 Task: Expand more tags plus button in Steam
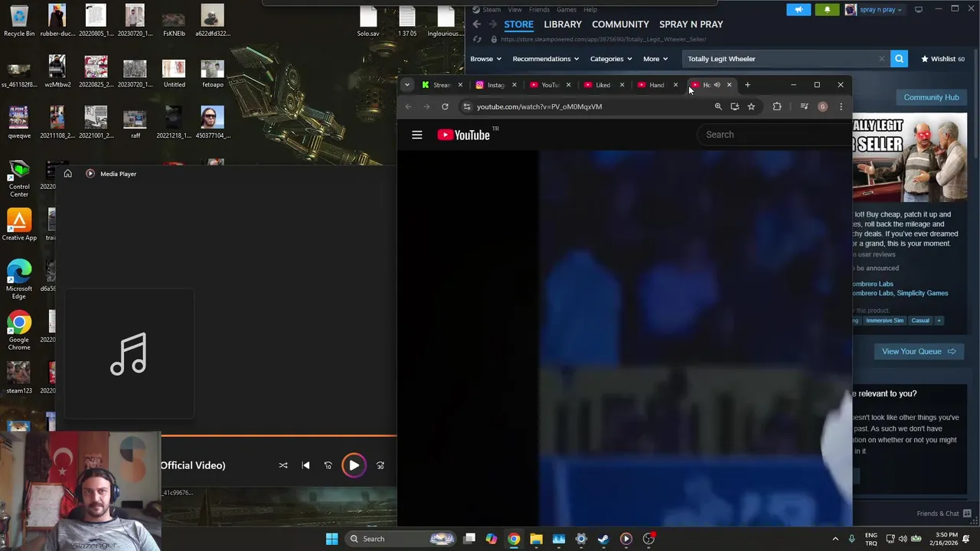[x=939, y=321]
